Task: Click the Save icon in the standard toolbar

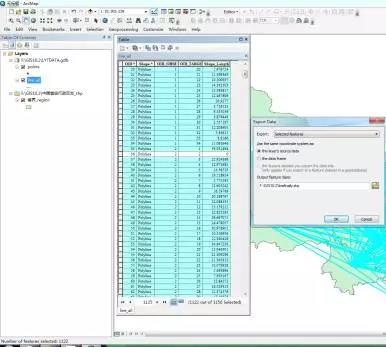Action: (x=26, y=12)
